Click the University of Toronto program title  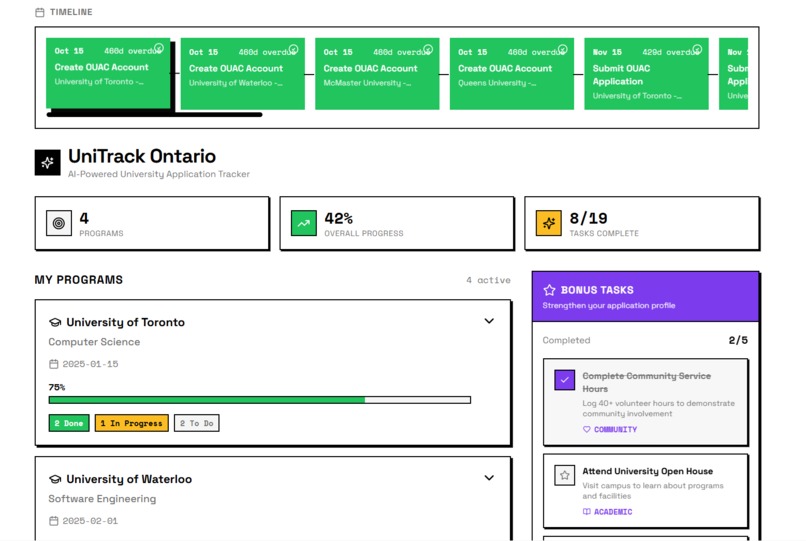tap(125, 322)
